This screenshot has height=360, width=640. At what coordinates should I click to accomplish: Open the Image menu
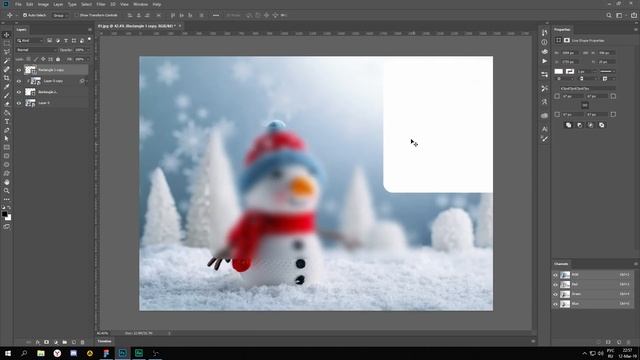pyautogui.click(x=43, y=4)
